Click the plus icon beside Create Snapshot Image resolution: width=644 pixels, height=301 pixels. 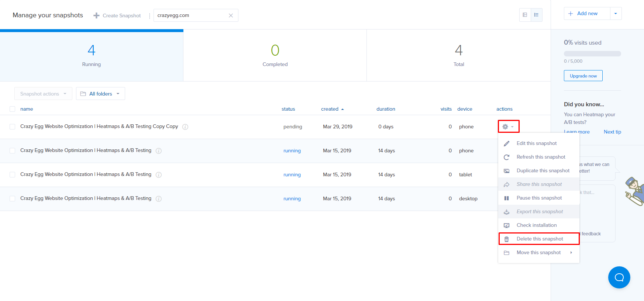[96, 15]
